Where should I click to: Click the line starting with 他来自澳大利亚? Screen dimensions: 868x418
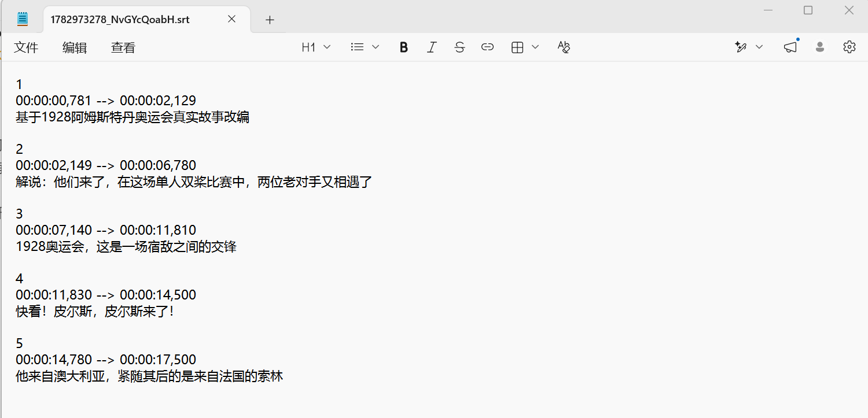149,376
